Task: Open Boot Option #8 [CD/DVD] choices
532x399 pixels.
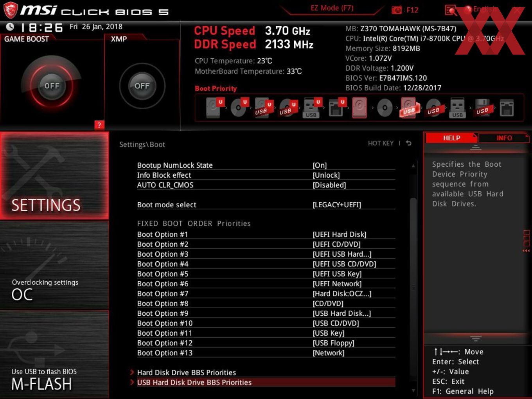Action: (328, 303)
